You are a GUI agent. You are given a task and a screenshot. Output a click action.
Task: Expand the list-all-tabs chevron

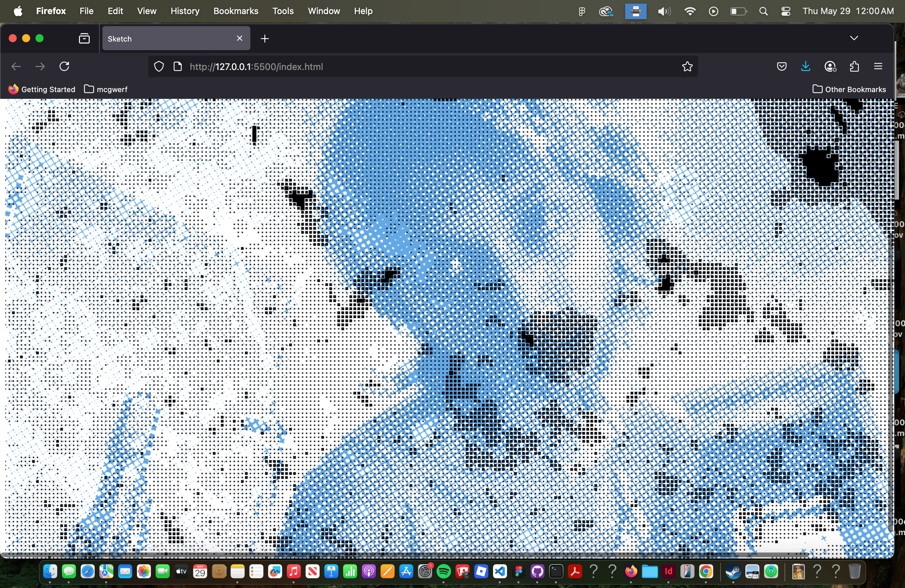tap(854, 38)
